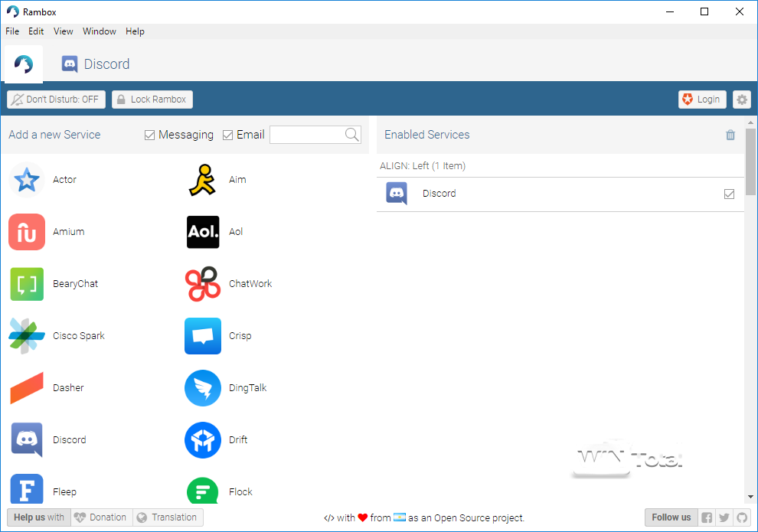The width and height of the screenshot is (758, 532).
Task: Click the Actor label
Action: click(x=65, y=180)
